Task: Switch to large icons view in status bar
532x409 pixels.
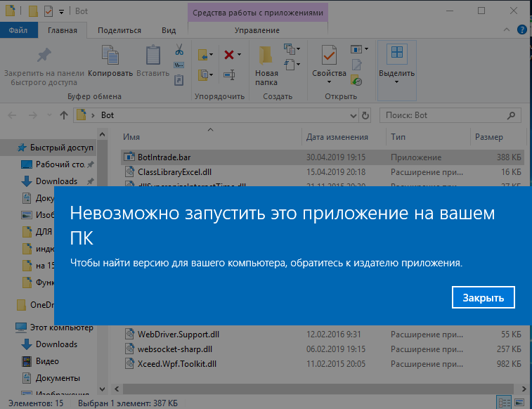Action: pyautogui.click(x=519, y=403)
